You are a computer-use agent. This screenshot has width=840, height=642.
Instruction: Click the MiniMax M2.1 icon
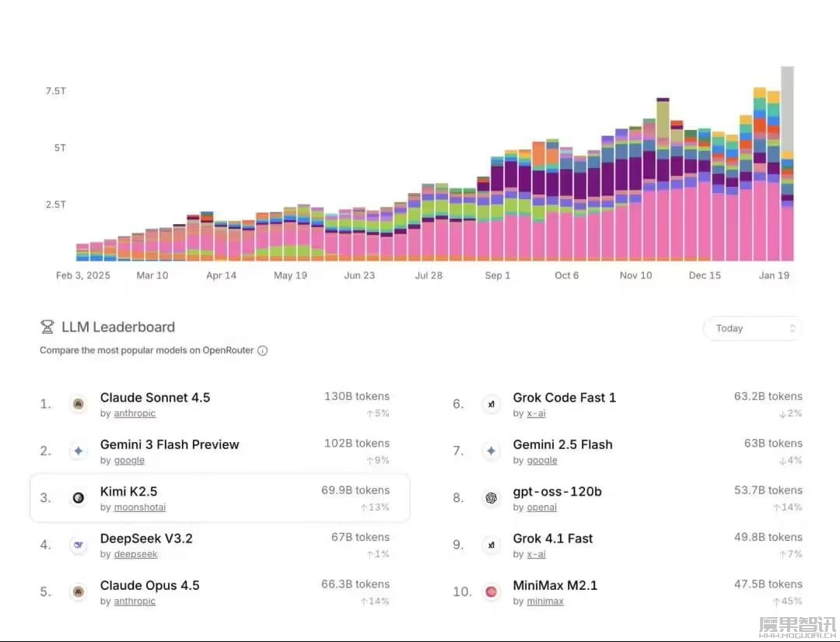tap(491, 591)
